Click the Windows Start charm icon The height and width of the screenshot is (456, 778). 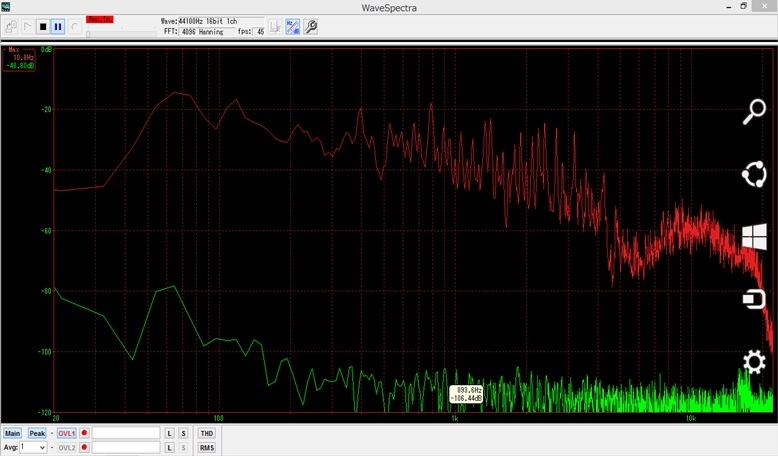click(754, 237)
